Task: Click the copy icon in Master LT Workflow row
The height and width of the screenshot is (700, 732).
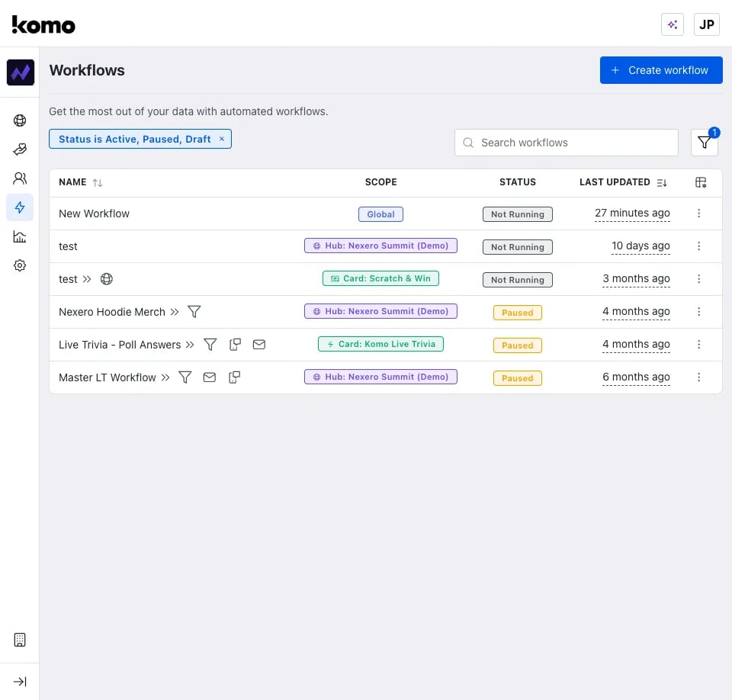Action: point(234,377)
